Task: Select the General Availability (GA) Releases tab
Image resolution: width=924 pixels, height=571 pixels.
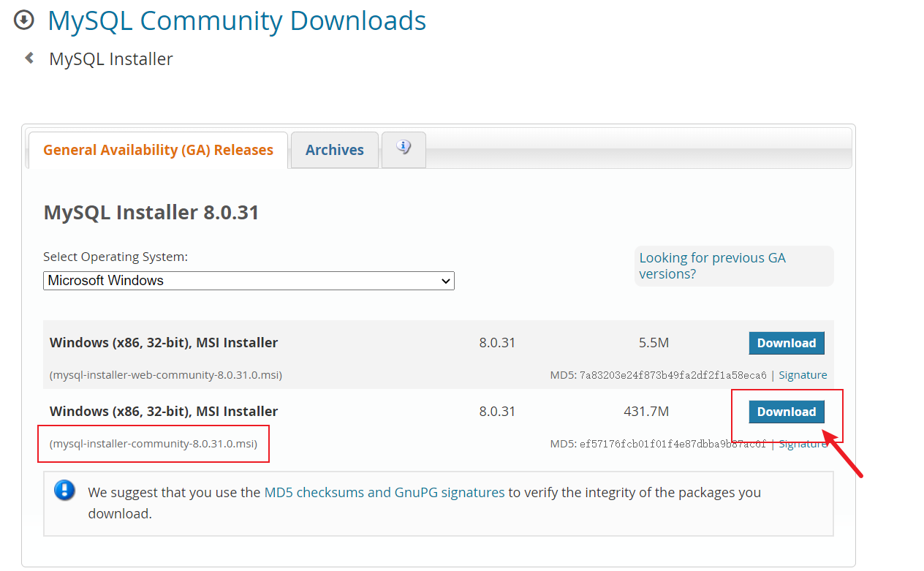Action: (158, 150)
